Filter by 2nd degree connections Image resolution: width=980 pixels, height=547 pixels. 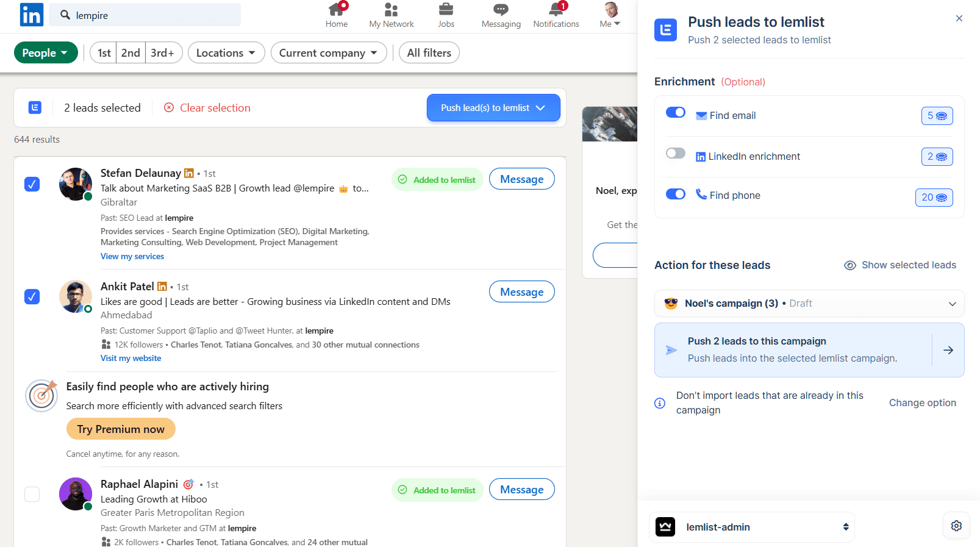[131, 53]
